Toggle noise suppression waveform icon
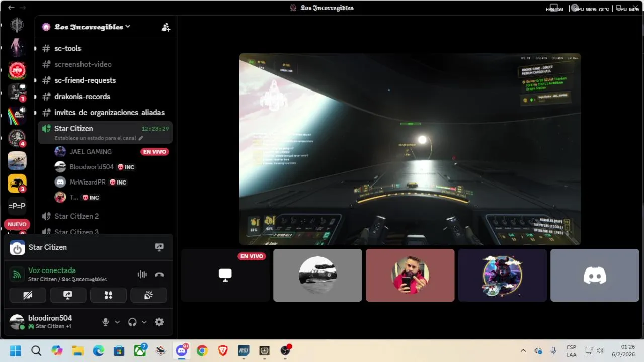This screenshot has width=644, height=362. (142, 275)
